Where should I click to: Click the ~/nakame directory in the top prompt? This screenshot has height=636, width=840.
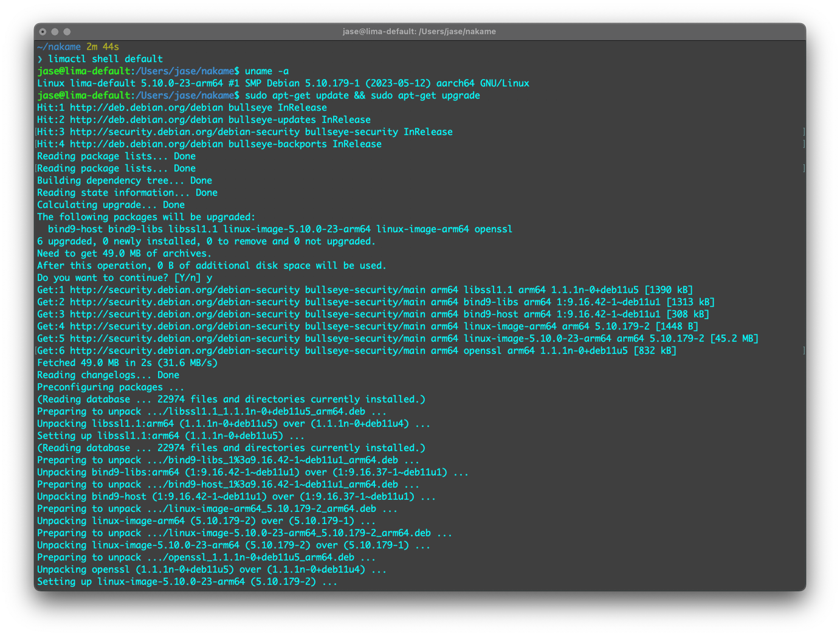(59, 47)
